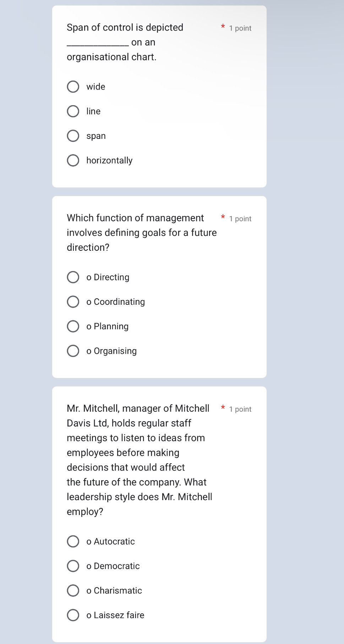344x644 pixels.
Task: Click the Mr. Mitchell question paragraph
Action: click(x=139, y=460)
